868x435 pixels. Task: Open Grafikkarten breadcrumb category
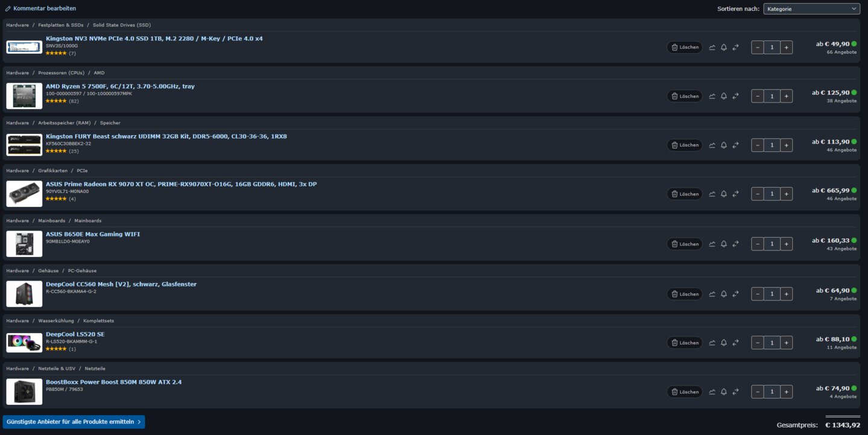[53, 171]
